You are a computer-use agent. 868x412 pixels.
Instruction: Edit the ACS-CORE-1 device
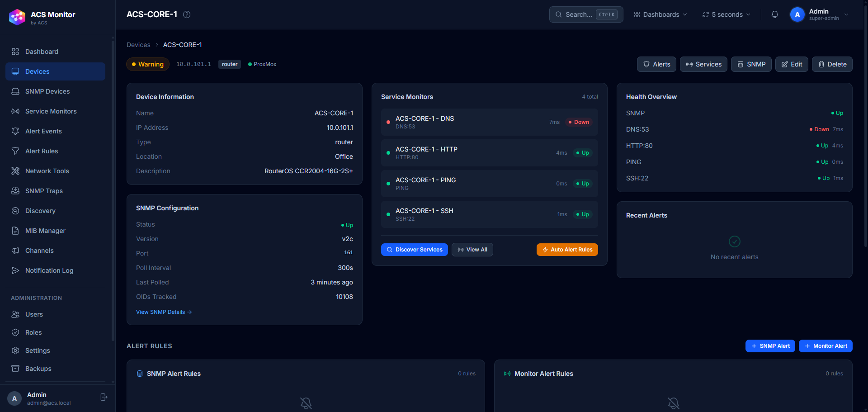[792, 64]
